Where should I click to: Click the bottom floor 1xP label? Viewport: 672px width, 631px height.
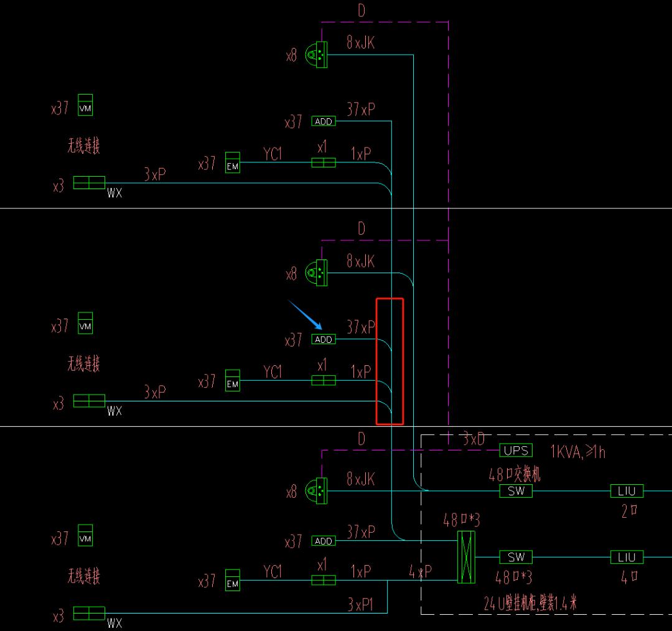(361, 571)
